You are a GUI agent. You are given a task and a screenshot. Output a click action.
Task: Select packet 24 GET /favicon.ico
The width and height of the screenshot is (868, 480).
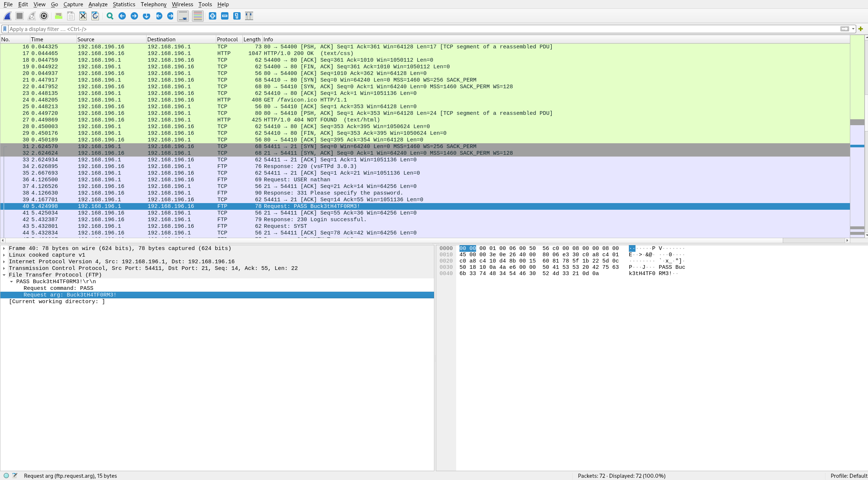425,100
